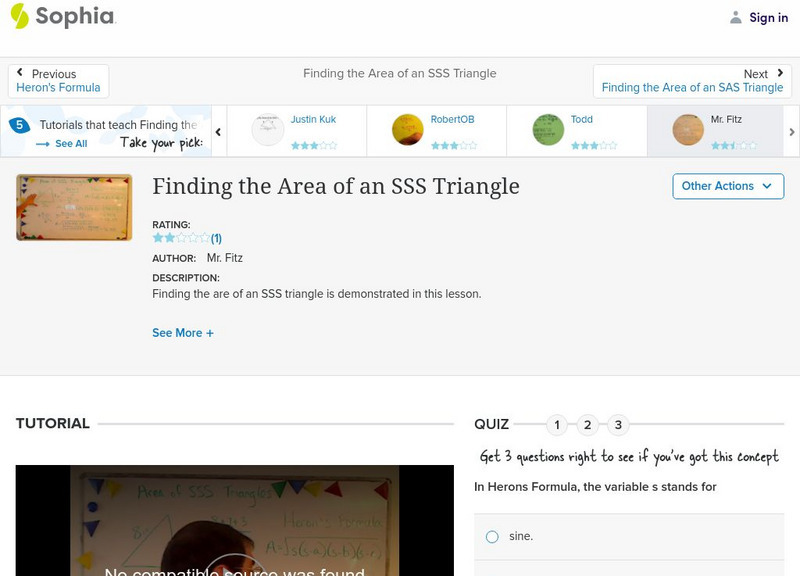Click the Sophia logo

60,17
